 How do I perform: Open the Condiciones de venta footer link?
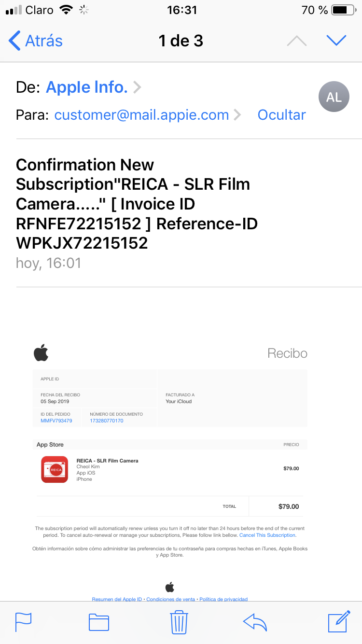[x=171, y=599]
